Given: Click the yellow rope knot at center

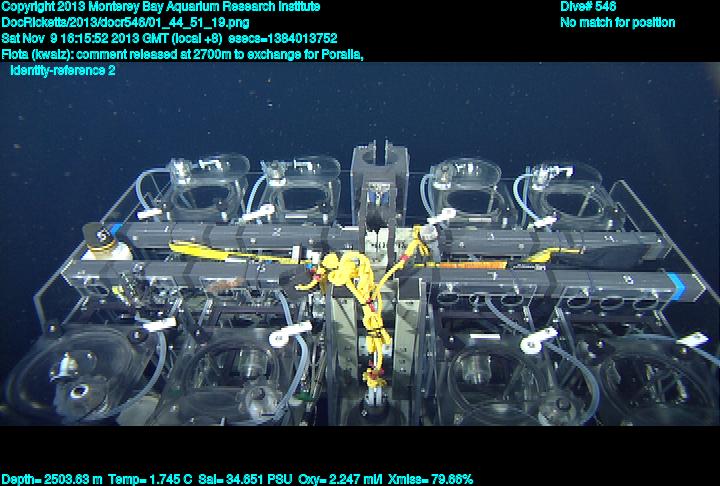Looking at the screenshot, I should tap(352, 270).
